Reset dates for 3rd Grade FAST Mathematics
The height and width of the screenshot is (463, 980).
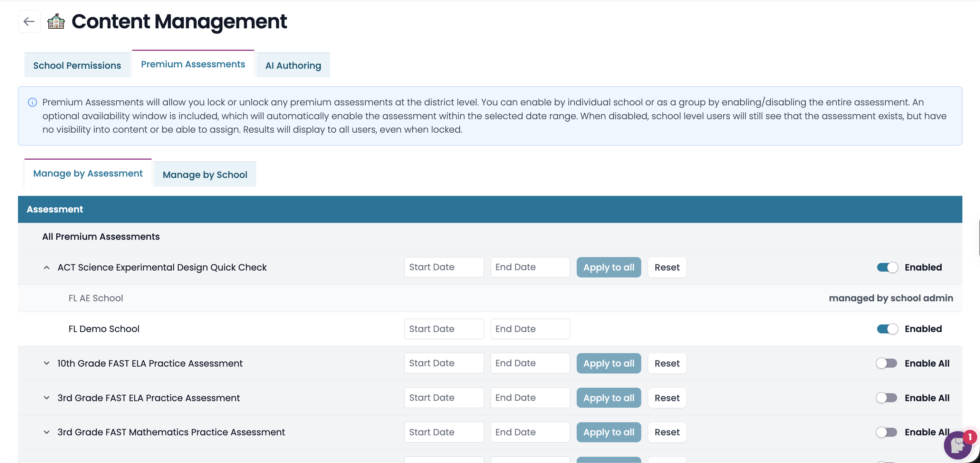click(x=667, y=432)
